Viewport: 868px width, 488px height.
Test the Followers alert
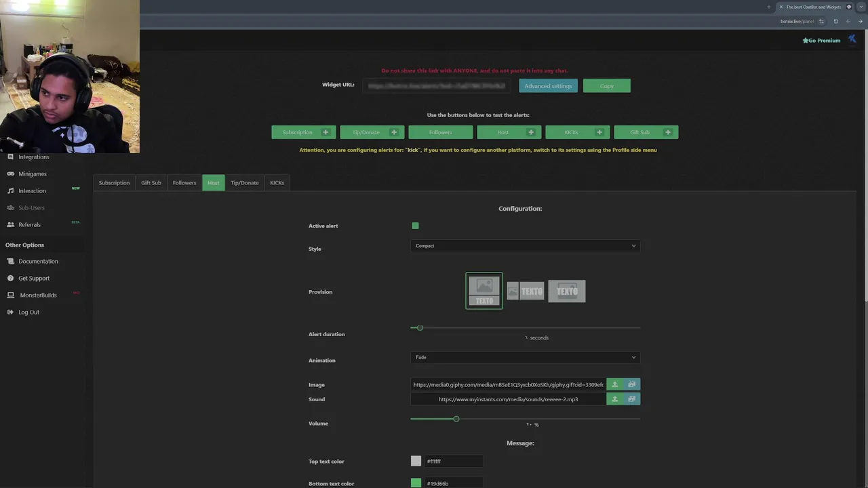click(441, 132)
